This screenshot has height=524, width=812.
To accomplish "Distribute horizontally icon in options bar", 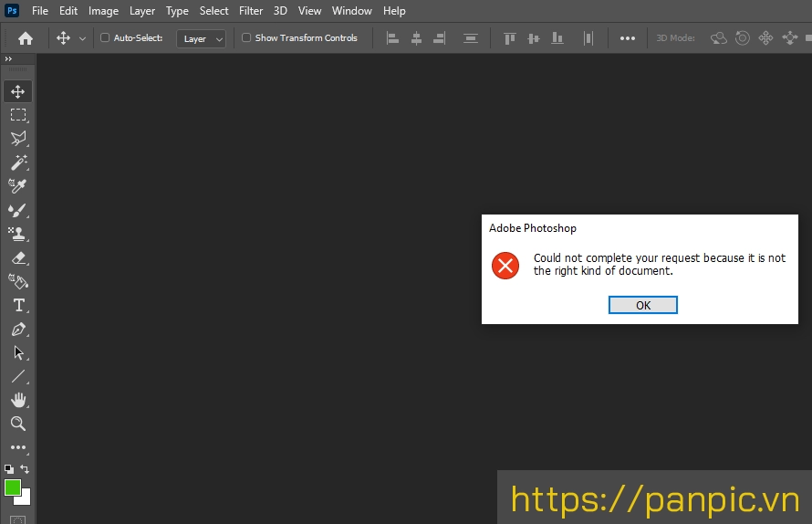I will [588, 38].
